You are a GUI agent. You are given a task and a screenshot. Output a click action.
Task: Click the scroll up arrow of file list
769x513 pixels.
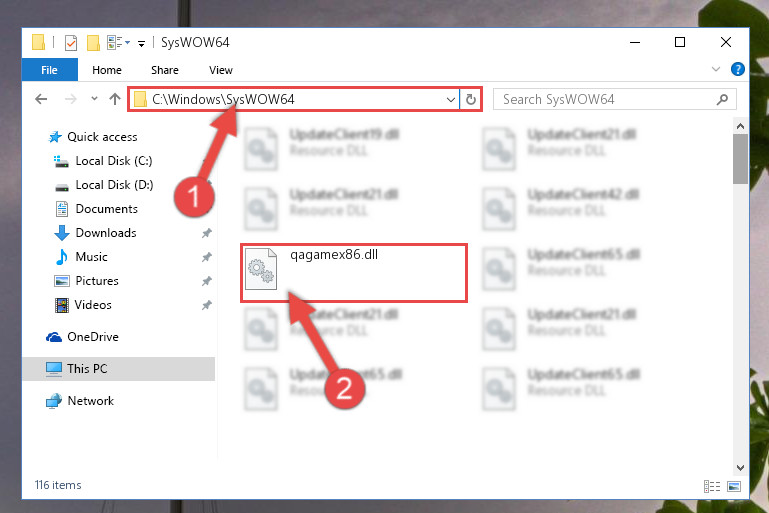tap(740, 127)
